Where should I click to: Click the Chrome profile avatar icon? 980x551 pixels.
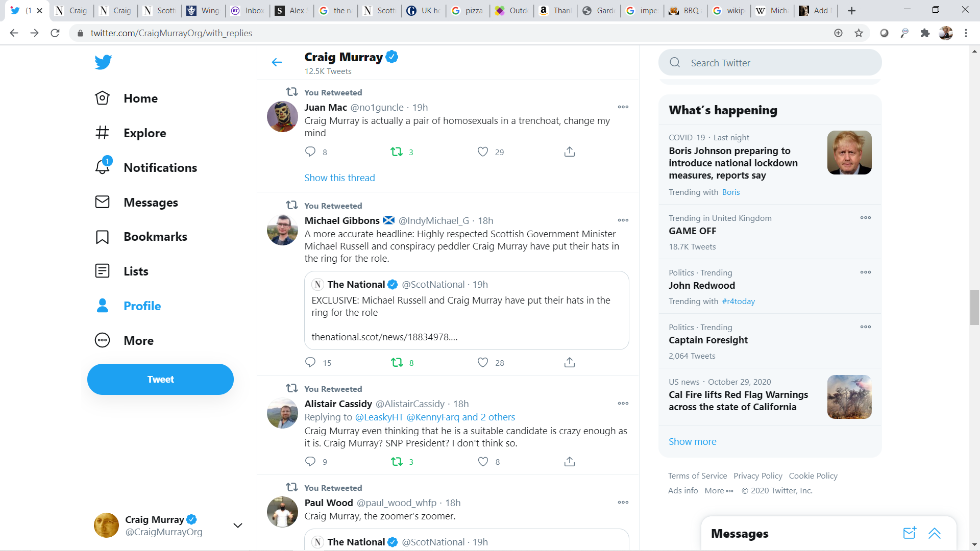pyautogui.click(x=946, y=33)
